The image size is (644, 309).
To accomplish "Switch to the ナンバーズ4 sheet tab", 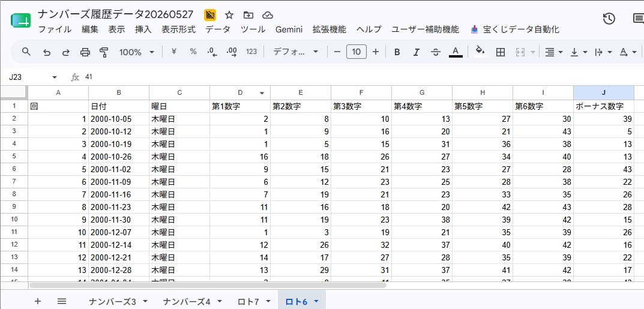I will [193, 302].
